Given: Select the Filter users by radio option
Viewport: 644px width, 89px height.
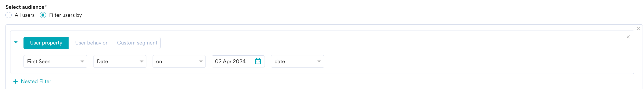Looking at the screenshot, I should (x=43, y=15).
